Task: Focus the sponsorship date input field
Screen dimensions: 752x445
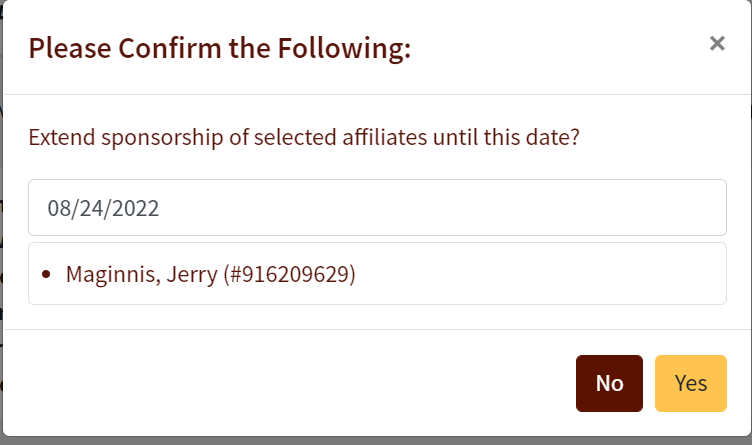Action: coord(377,208)
